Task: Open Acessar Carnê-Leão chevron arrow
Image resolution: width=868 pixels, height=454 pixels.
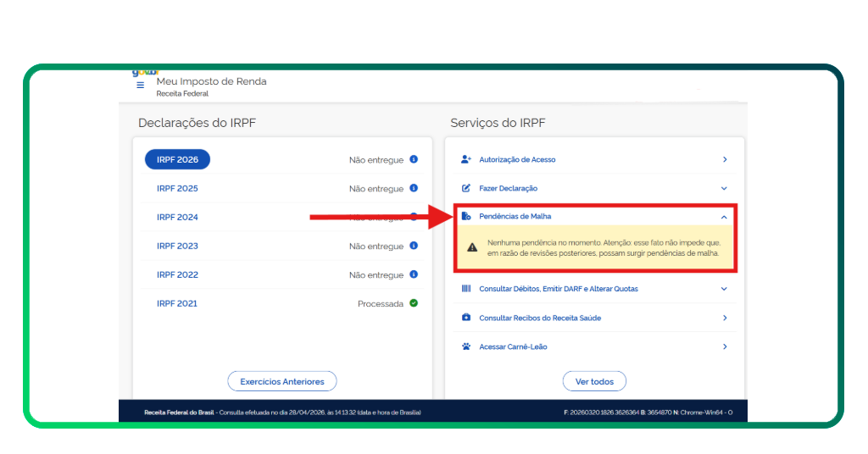Action: coord(725,346)
